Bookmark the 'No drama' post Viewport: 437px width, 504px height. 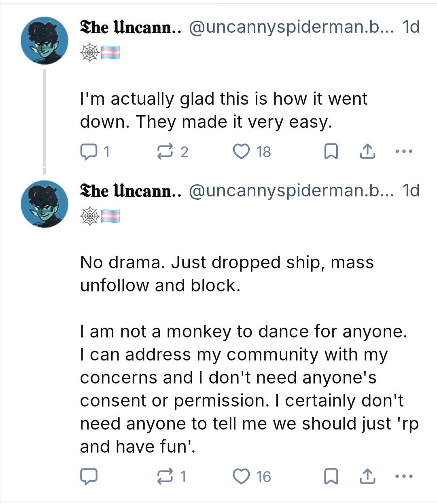pyautogui.click(x=331, y=477)
